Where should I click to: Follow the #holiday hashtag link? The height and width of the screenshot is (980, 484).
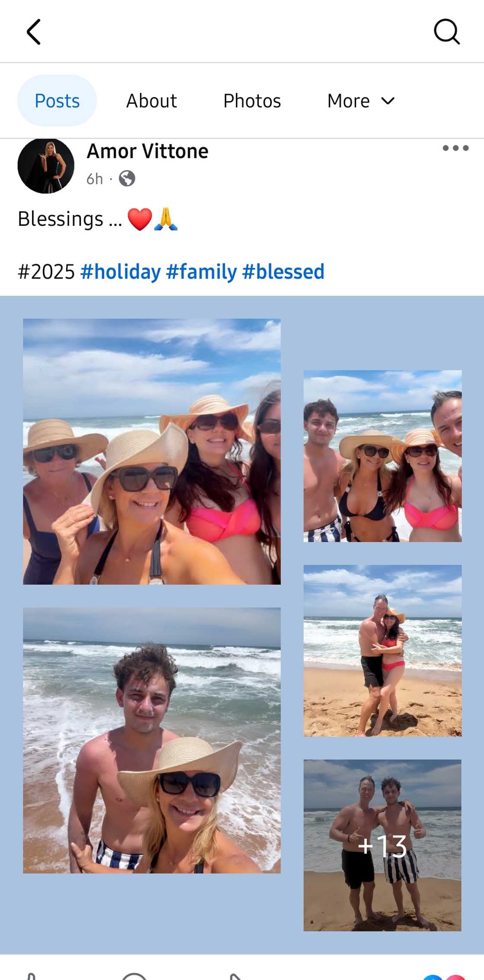121,272
